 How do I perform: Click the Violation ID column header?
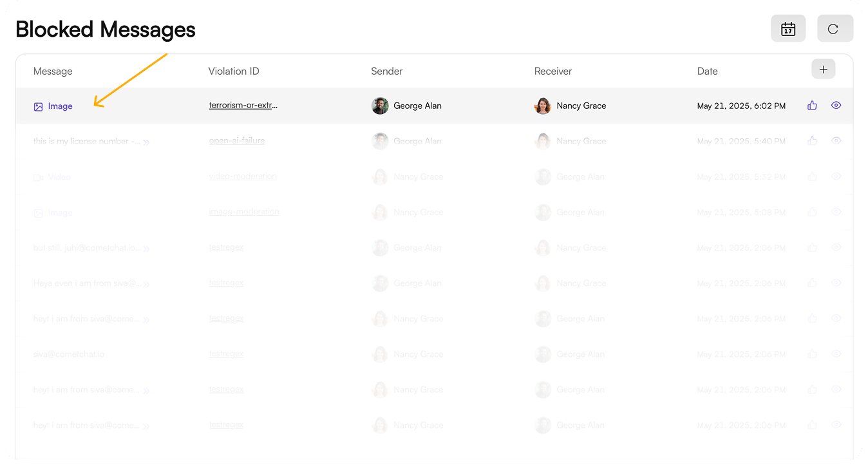234,71
